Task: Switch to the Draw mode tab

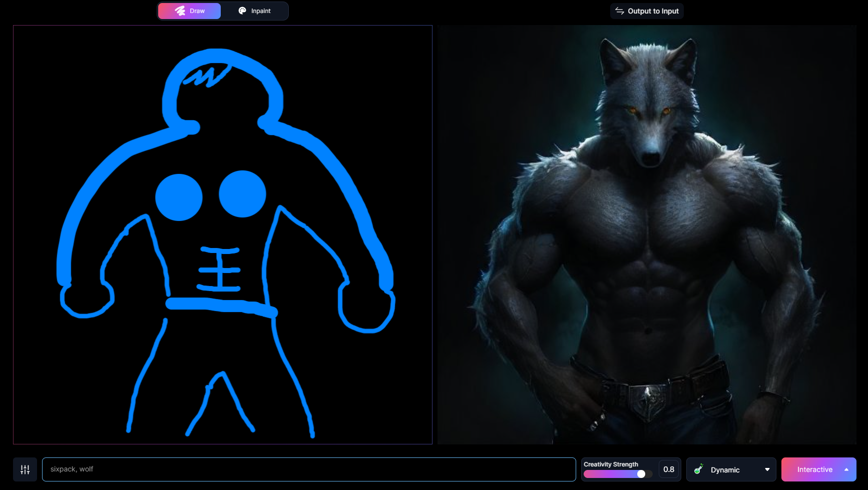Action: 189,11
